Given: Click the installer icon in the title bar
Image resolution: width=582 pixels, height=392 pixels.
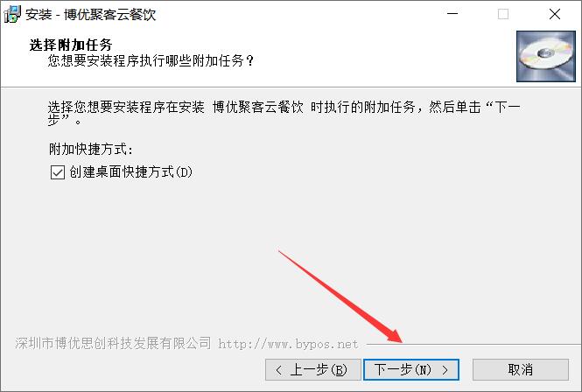Looking at the screenshot, I should coord(12,14).
